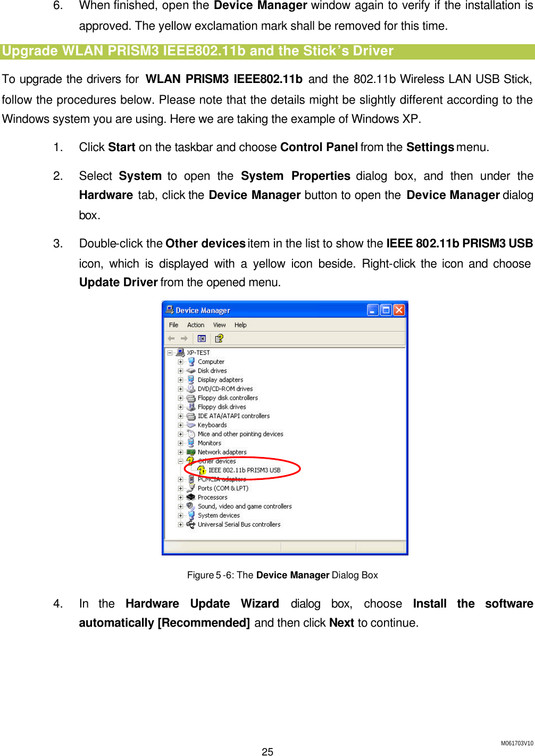Expand the Sound, video and game controllers node
Screen dimensions: 535x756
pyautogui.click(x=180, y=506)
